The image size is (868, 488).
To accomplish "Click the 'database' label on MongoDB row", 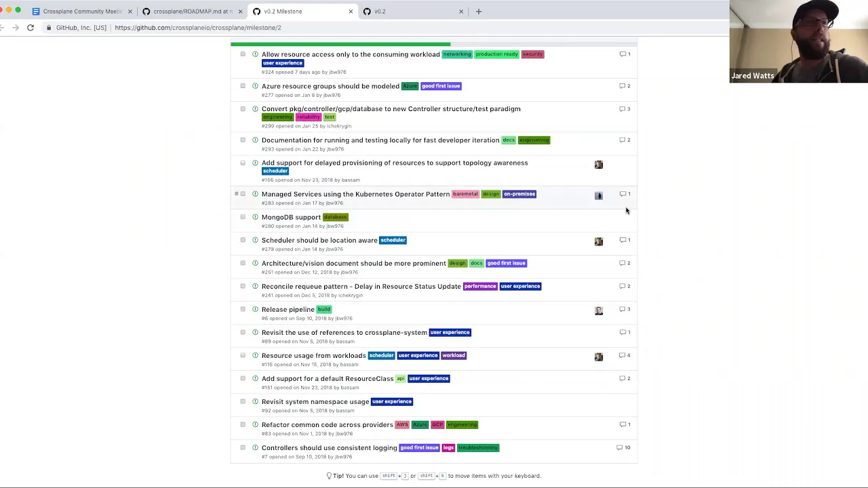I will (x=335, y=217).
